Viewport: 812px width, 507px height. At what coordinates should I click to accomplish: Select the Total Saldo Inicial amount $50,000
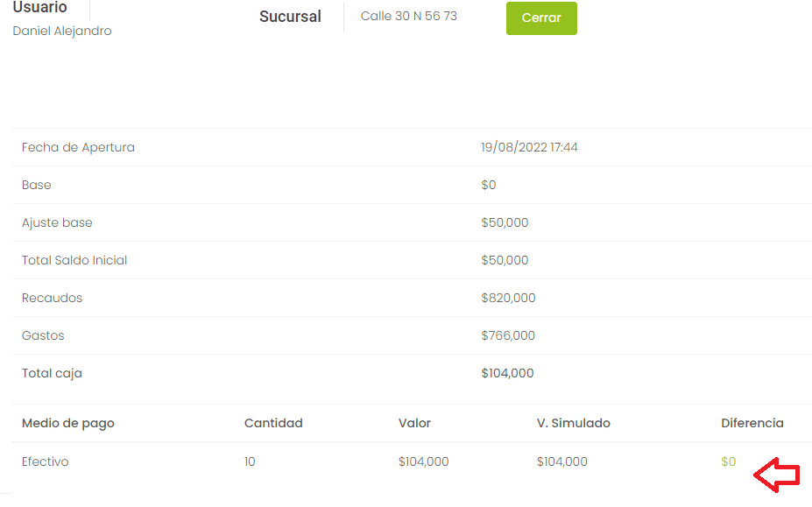point(505,260)
